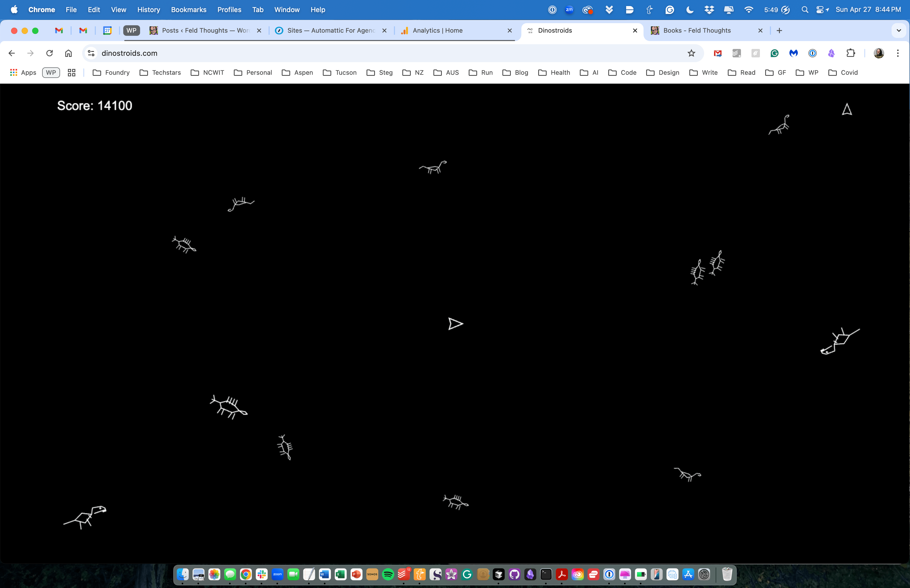Open the 1Password extension
This screenshot has width=910, height=588.
(x=813, y=53)
